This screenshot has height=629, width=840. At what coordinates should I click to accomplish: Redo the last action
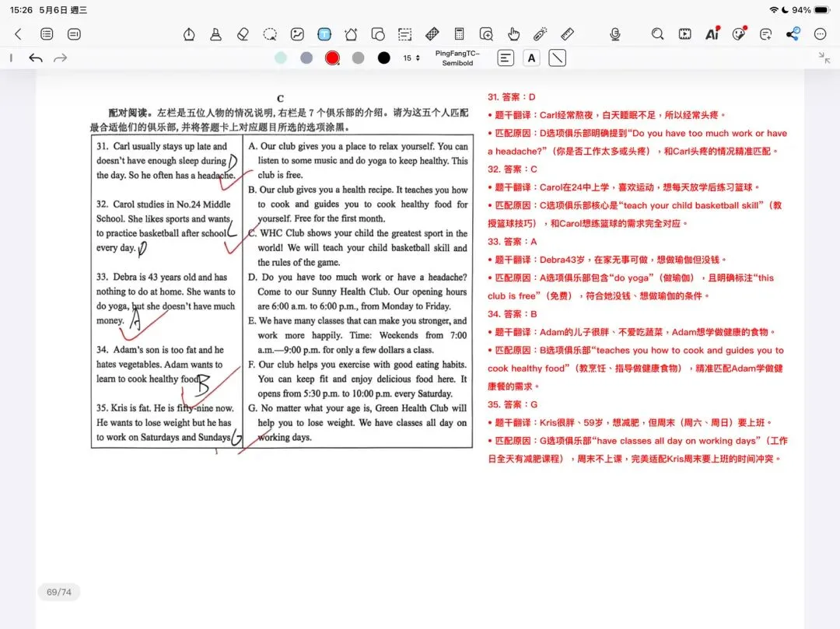[61, 58]
